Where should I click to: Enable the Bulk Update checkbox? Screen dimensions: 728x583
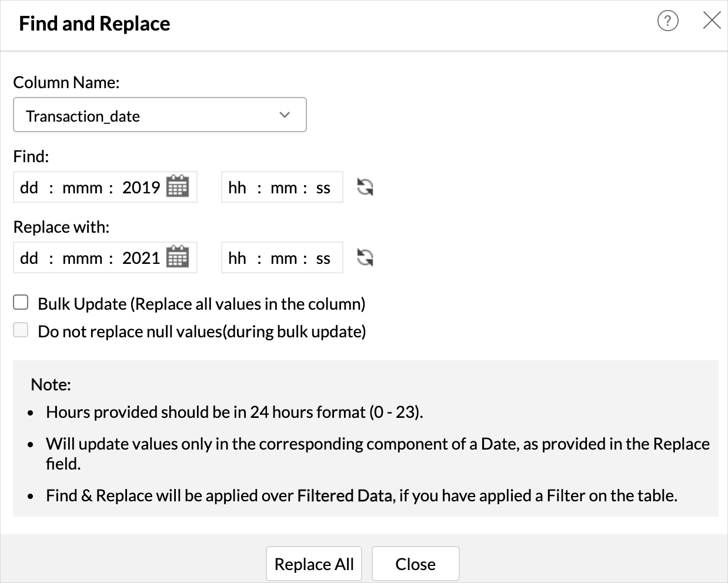(21, 303)
